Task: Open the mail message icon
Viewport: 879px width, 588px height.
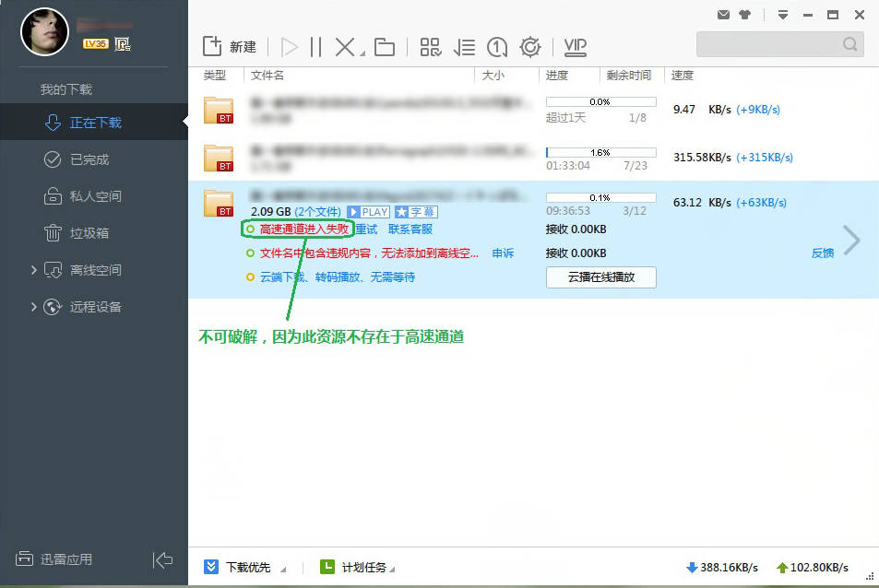Action: tap(723, 15)
